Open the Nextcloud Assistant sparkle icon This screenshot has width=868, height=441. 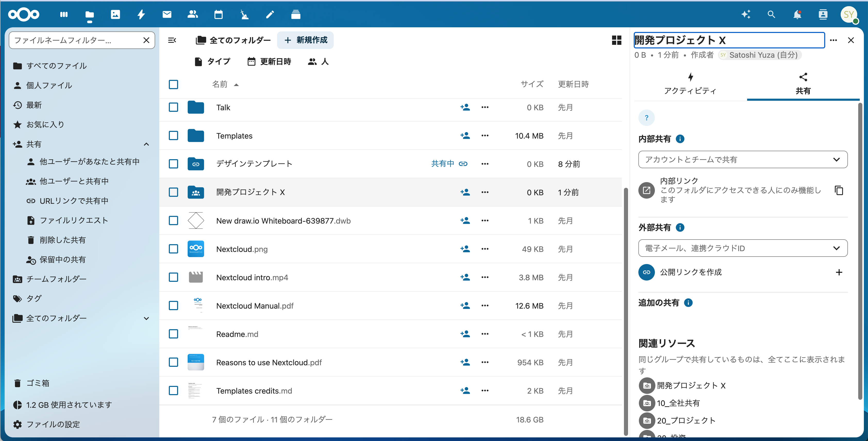(746, 14)
